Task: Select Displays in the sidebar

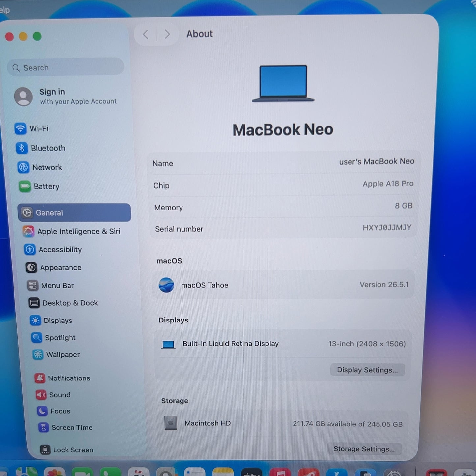Action: pyautogui.click(x=51, y=321)
